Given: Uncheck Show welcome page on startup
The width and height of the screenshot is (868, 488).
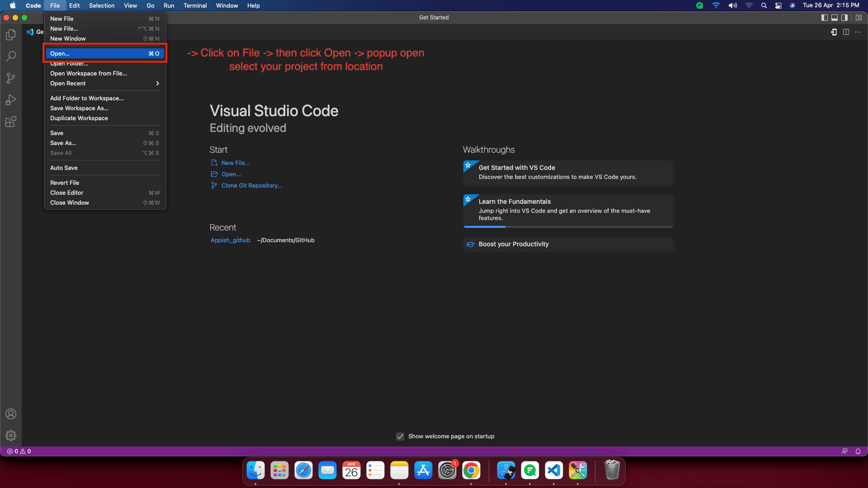Looking at the screenshot, I should pyautogui.click(x=400, y=436).
